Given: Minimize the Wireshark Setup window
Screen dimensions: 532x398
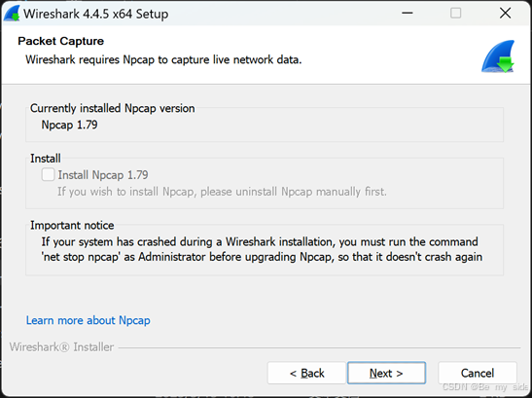Looking at the screenshot, I should pos(408,14).
